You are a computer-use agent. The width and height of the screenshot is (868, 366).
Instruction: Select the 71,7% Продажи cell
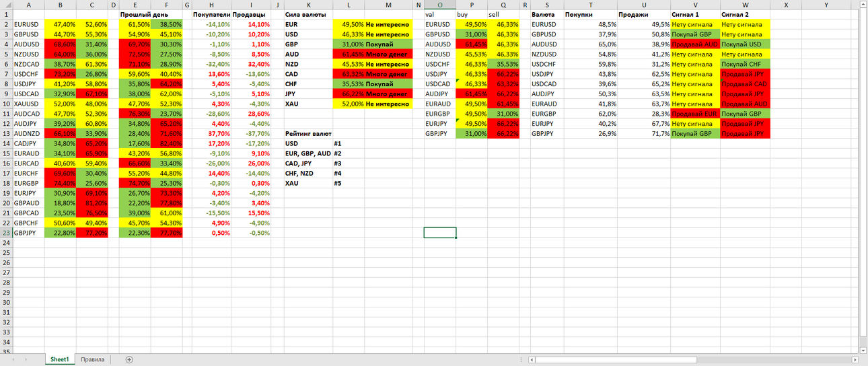(644, 134)
